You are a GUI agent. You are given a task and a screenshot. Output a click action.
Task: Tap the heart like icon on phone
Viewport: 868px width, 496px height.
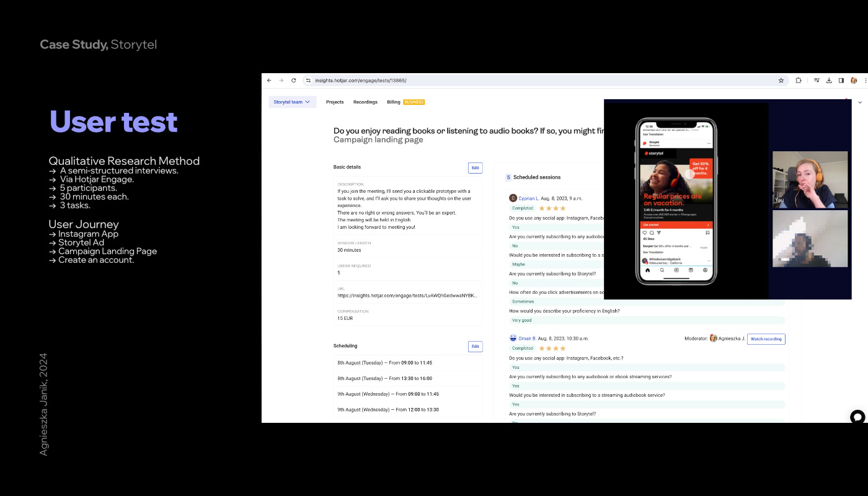coord(645,232)
